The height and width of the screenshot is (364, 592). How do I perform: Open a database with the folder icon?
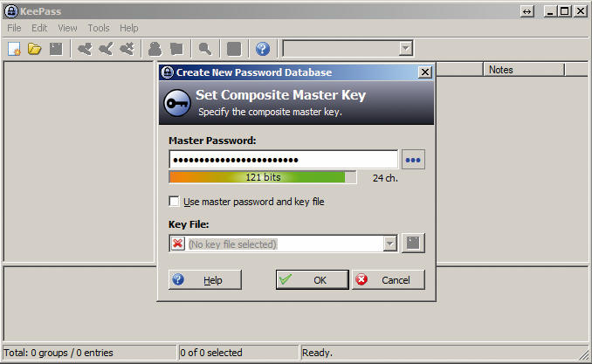click(x=35, y=49)
